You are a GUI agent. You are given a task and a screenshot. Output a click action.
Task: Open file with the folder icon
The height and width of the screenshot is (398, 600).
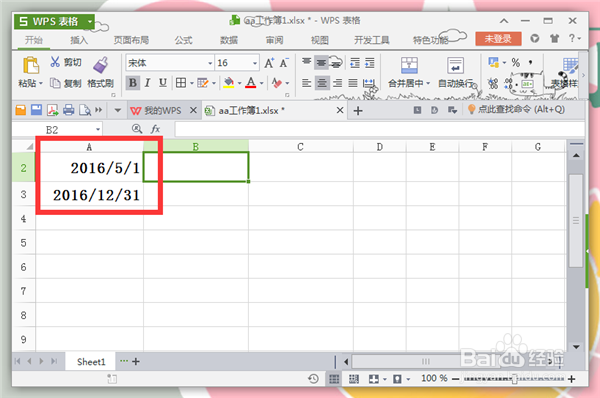coord(21,110)
